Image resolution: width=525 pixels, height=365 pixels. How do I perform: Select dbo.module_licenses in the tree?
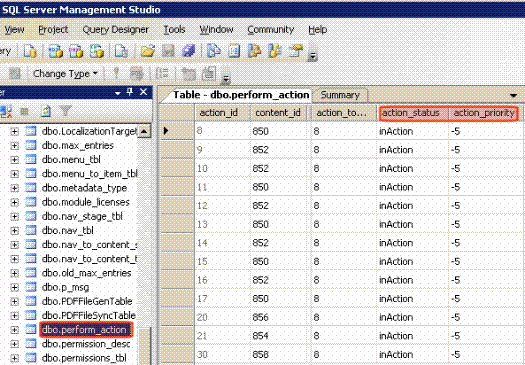point(86,202)
